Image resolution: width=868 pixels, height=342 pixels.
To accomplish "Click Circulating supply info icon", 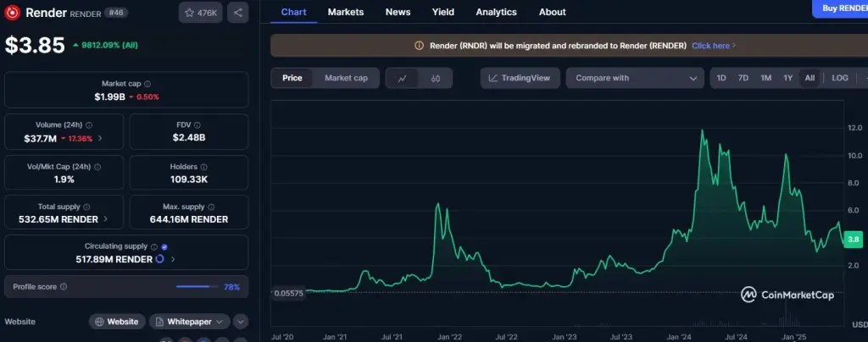I will coord(154,247).
